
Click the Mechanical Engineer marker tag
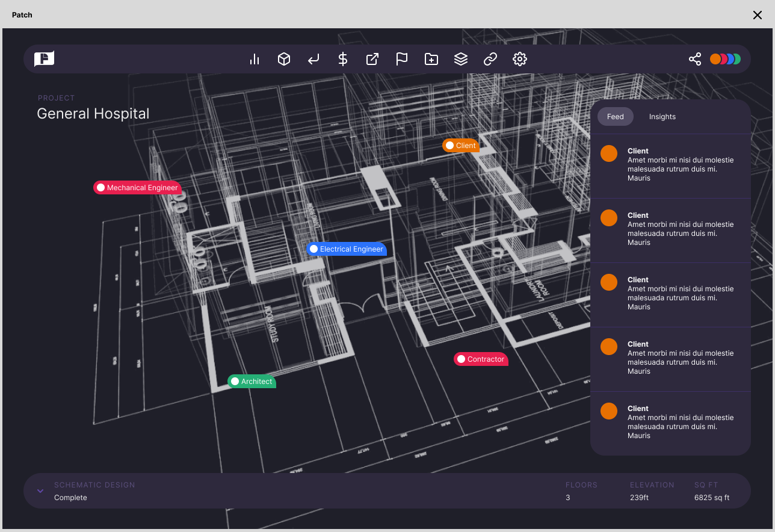coord(137,188)
